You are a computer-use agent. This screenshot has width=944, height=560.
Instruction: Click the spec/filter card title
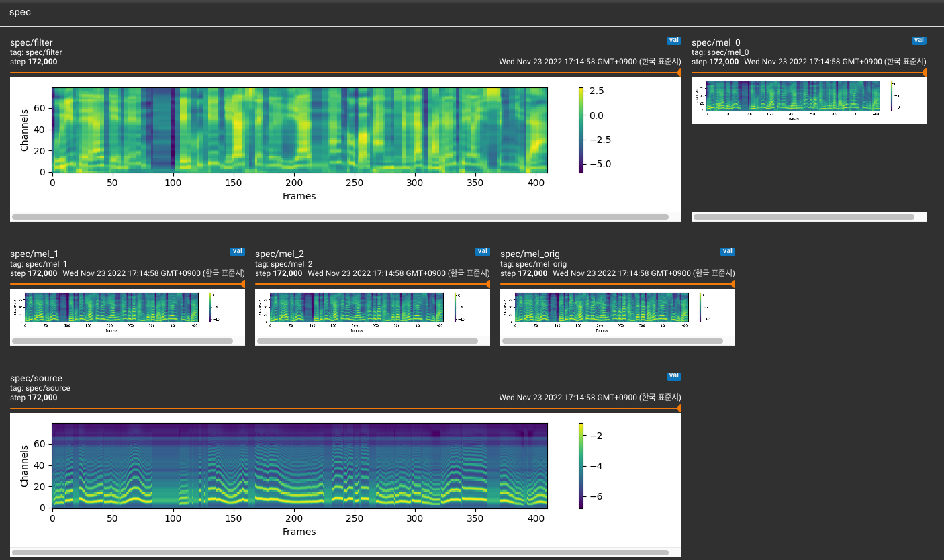pyautogui.click(x=31, y=42)
